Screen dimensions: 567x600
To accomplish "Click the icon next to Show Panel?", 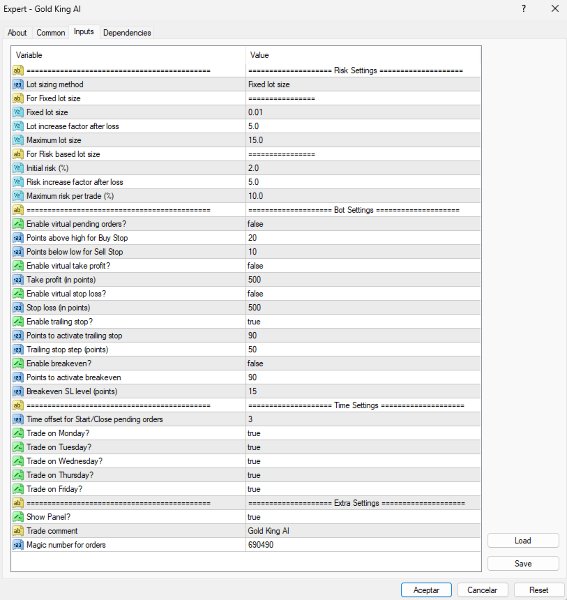I will (18, 517).
